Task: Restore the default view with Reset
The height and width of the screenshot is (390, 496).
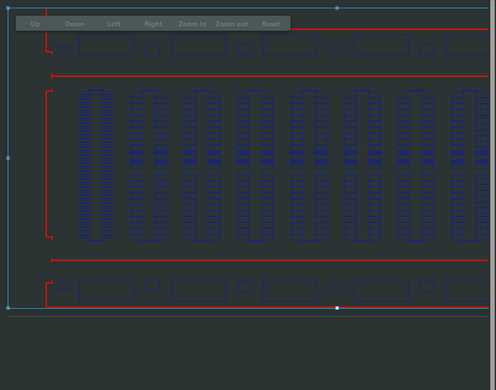Action: [x=271, y=24]
